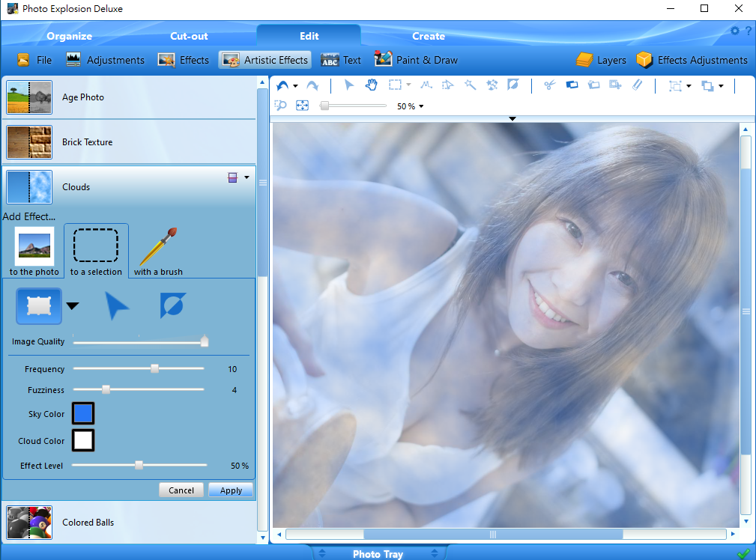Click the Scissors cut icon

point(549,85)
